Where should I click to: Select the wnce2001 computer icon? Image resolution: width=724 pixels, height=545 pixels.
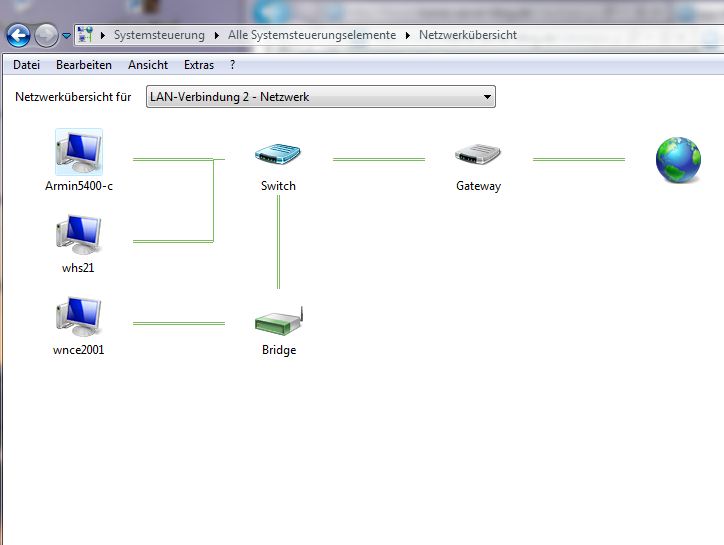(x=79, y=317)
